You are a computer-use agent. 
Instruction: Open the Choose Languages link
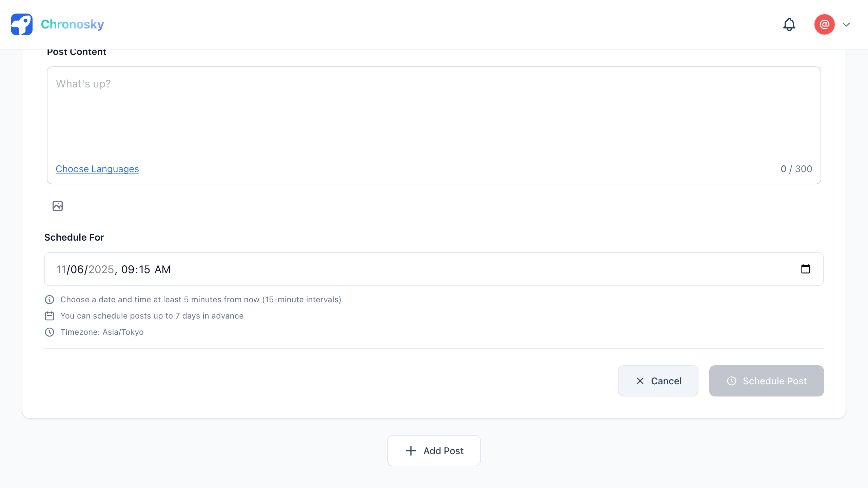[x=97, y=169]
